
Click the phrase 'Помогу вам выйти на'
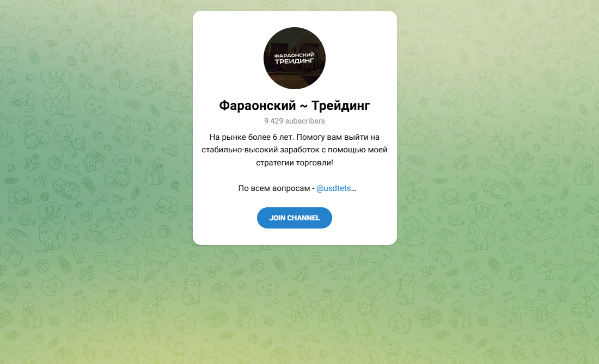pyautogui.click(x=338, y=137)
